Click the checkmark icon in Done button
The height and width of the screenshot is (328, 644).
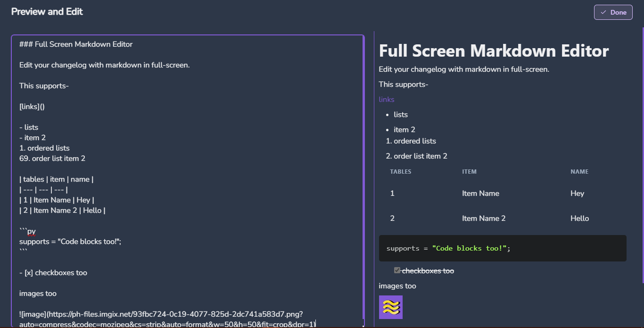coord(603,12)
